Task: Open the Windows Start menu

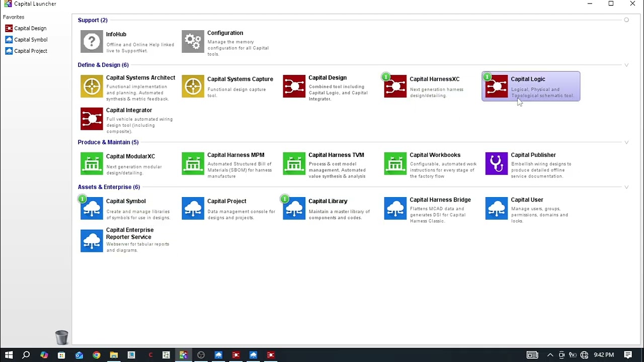Action: click(x=9, y=355)
